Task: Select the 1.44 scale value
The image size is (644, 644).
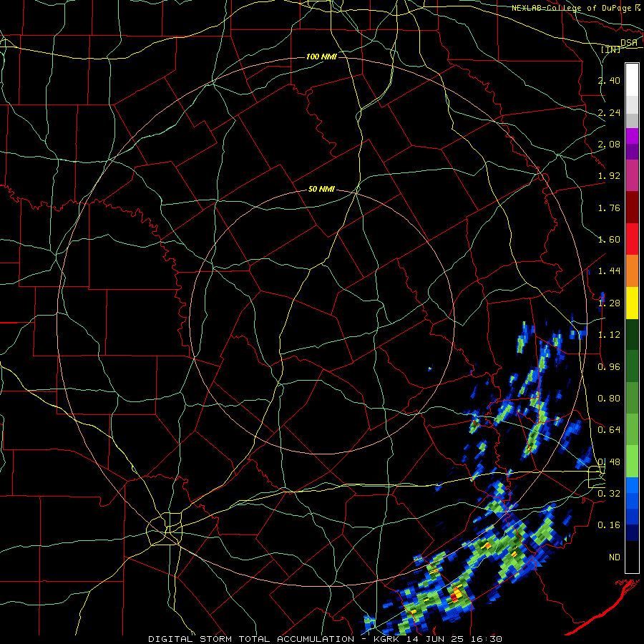Action: [x=609, y=271]
